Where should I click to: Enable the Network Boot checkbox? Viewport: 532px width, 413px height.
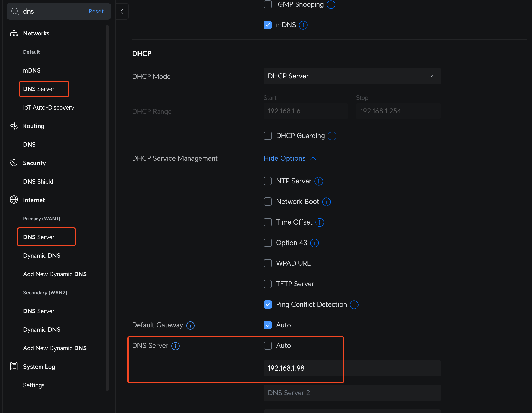(x=268, y=202)
